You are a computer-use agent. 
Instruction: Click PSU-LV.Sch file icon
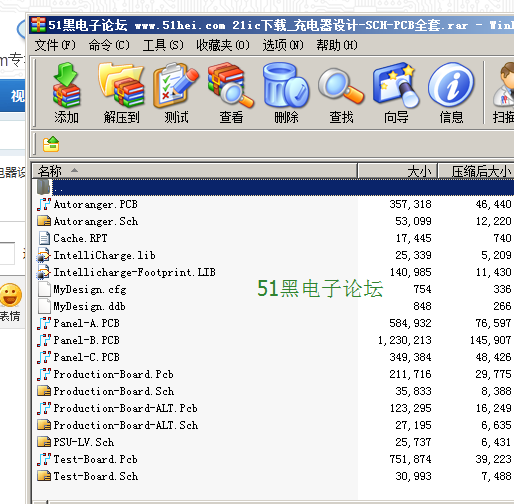(44, 442)
